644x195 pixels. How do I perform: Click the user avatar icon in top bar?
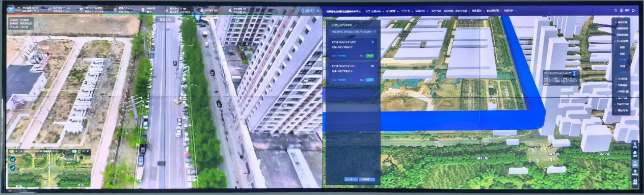point(621,11)
